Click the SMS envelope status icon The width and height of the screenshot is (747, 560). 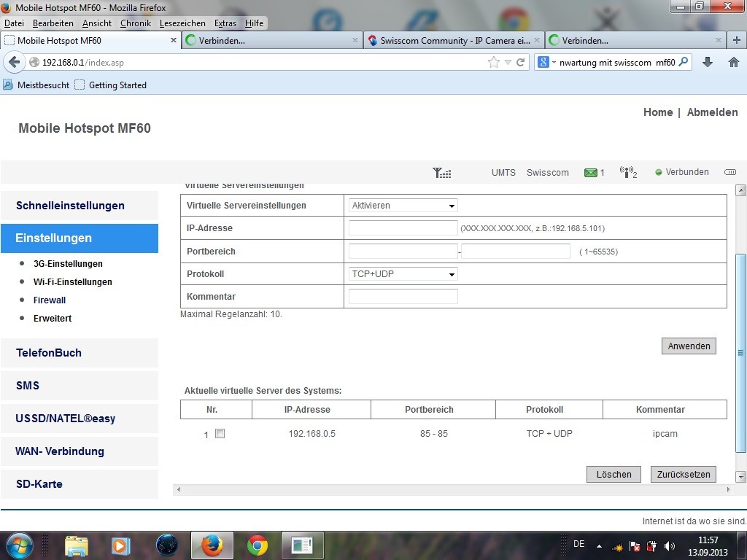pos(591,173)
